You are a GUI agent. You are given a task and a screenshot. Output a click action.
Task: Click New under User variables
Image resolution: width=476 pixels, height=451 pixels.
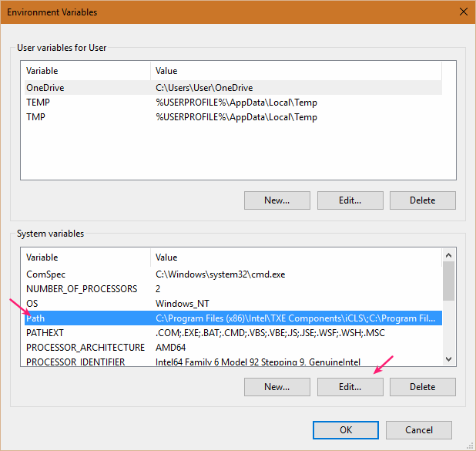(x=277, y=200)
